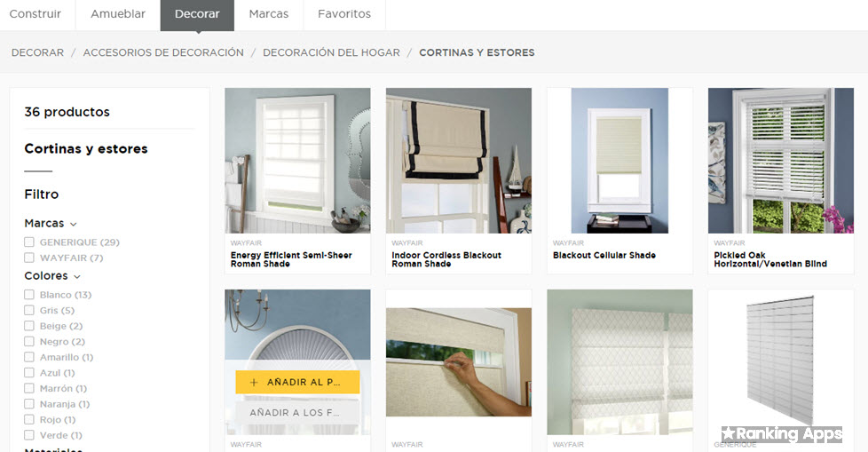Select the Azul (1) color filter
Screen dimensions: 868x452
tap(29, 373)
